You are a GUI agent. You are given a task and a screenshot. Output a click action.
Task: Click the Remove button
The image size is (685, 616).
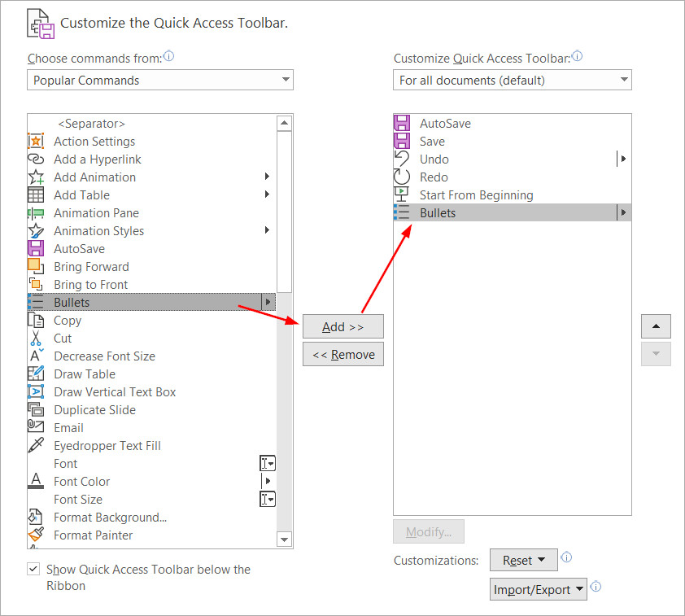[342, 354]
